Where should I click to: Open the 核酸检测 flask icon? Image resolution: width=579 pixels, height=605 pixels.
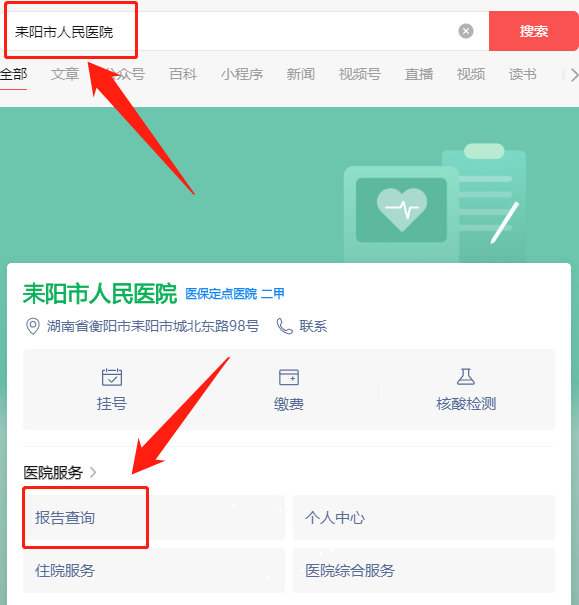[x=466, y=377]
